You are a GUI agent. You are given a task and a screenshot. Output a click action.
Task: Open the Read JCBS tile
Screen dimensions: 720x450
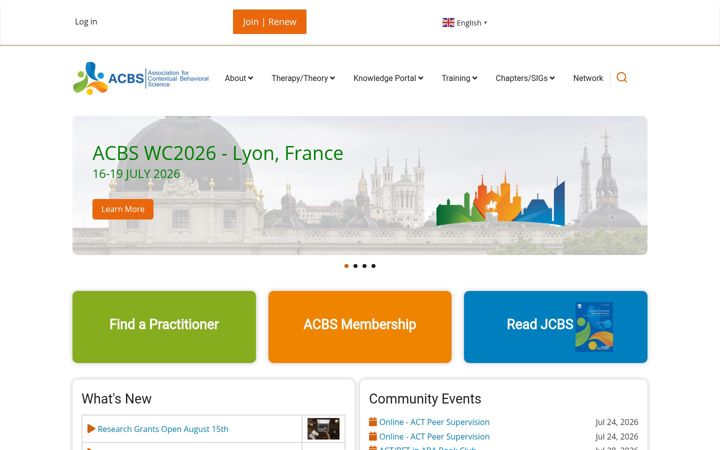coord(556,326)
